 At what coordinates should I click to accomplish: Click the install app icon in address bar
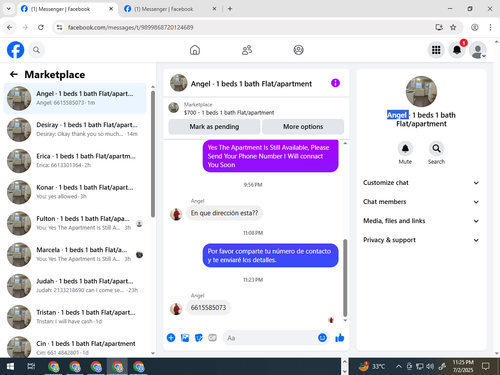click(439, 27)
